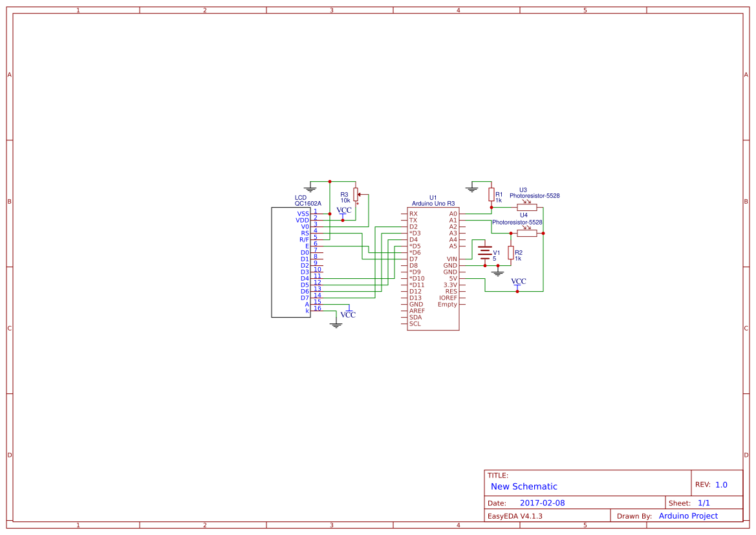Select the SCL pin on the Arduino

[x=415, y=324]
